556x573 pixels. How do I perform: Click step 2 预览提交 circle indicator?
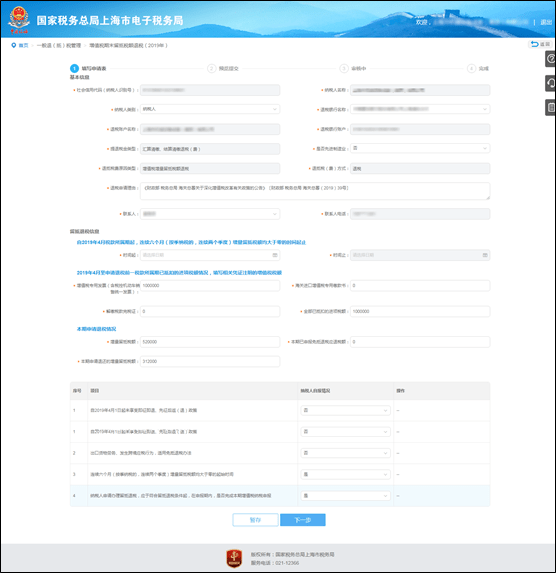(211, 68)
